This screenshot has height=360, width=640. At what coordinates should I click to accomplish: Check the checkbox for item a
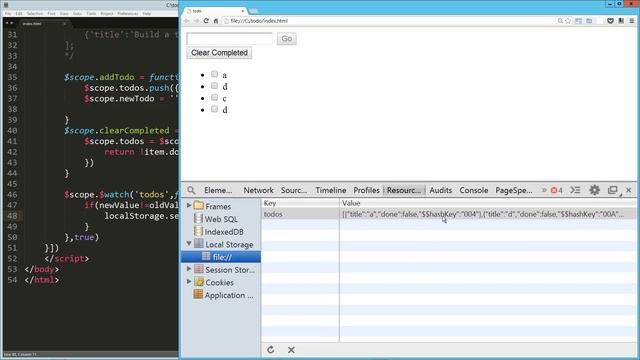(215, 74)
